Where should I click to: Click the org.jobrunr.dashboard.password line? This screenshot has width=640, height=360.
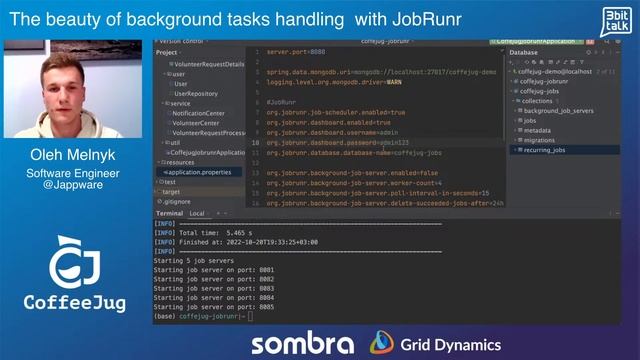[337, 142]
